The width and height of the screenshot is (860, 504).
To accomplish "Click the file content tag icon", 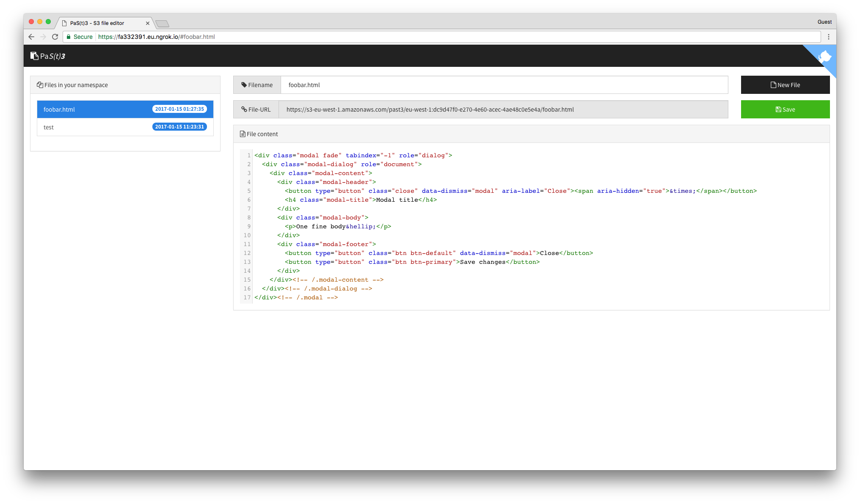I will (x=243, y=133).
